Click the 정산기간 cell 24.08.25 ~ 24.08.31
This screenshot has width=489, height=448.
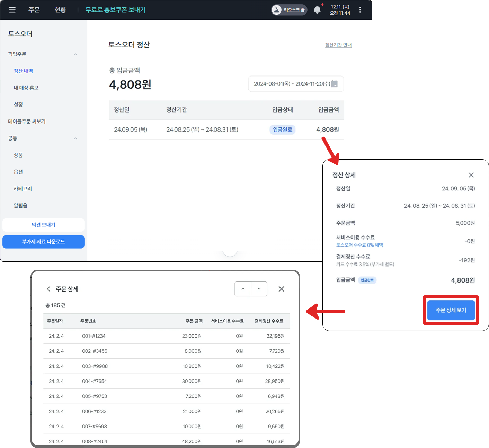pos(202,130)
